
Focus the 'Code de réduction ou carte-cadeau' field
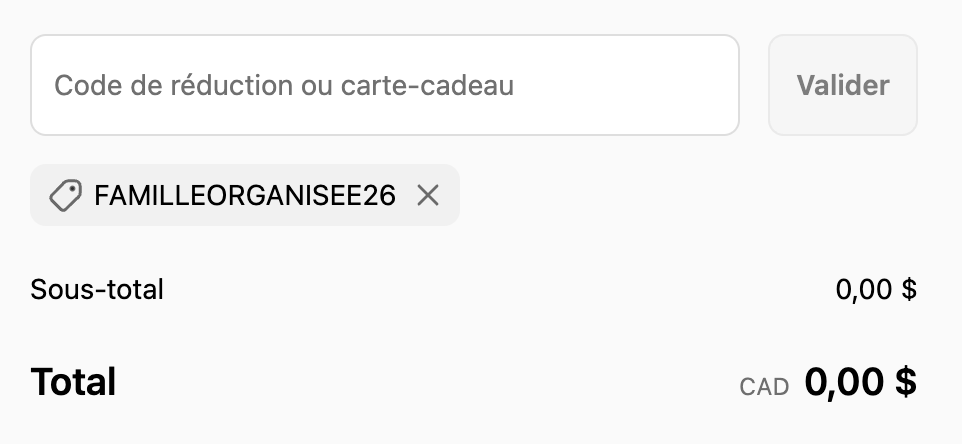[384, 85]
